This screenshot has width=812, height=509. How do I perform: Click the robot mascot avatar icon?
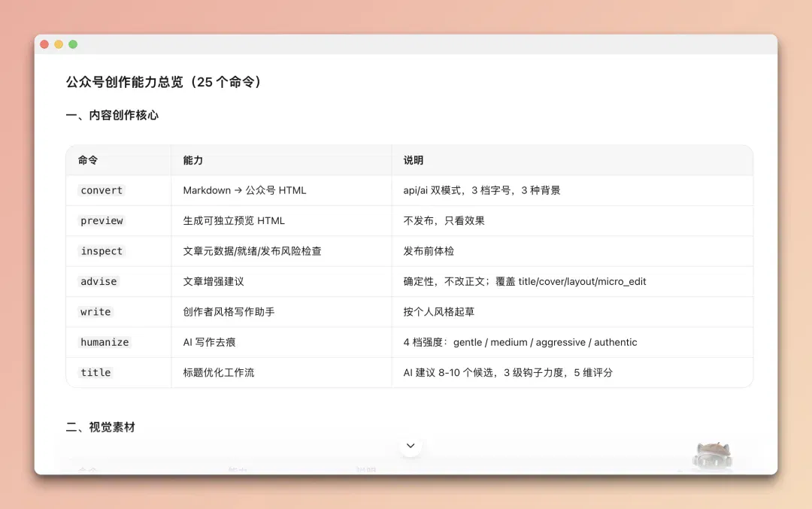tap(712, 456)
